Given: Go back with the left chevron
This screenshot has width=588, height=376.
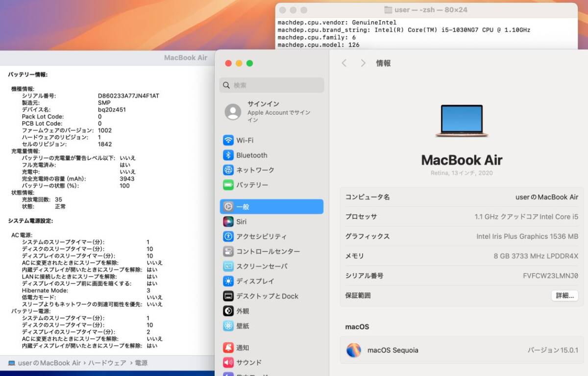Looking at the screenshot, I should (344, 63).
